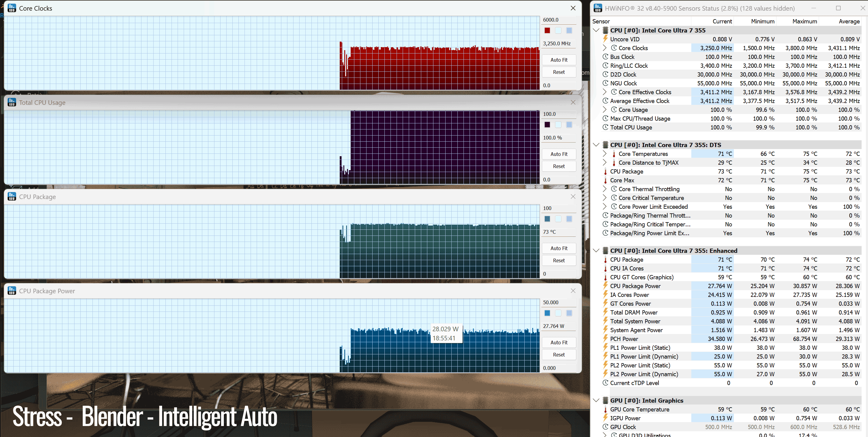Expand the Core Effective Clocks row
The image size is (868, 437).
point(605,92)
